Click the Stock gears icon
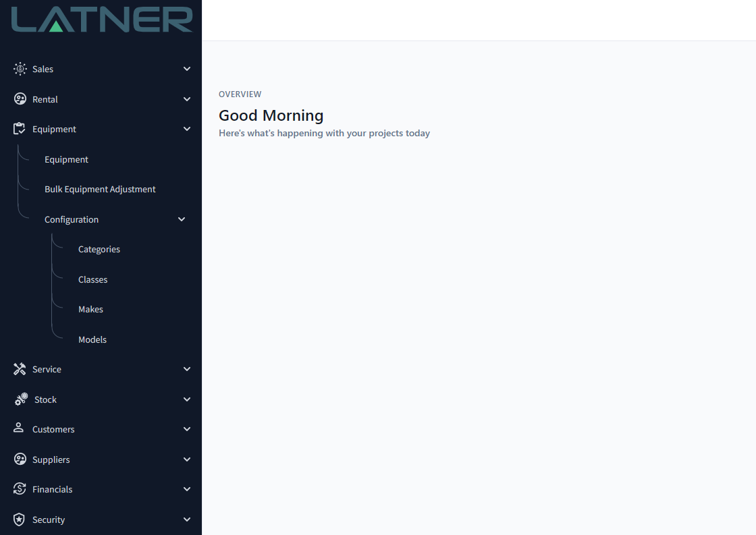 pos(21,399)
